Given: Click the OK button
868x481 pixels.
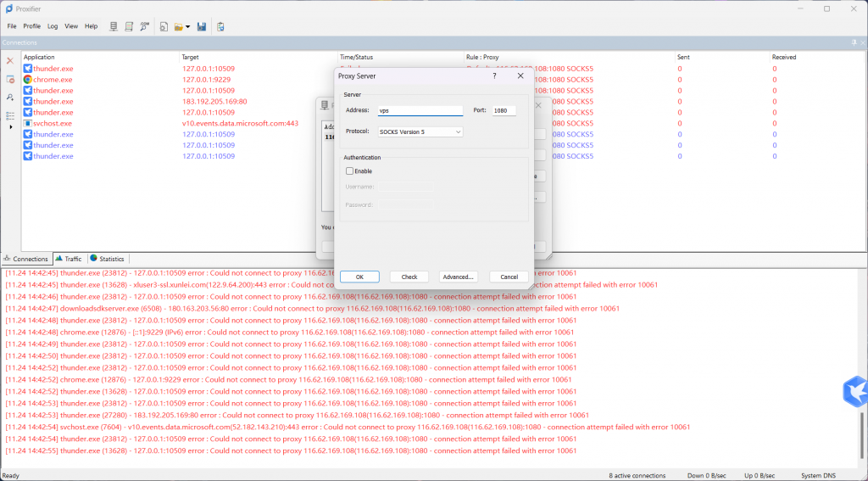Looking at the screenshot, I should 359,277.
